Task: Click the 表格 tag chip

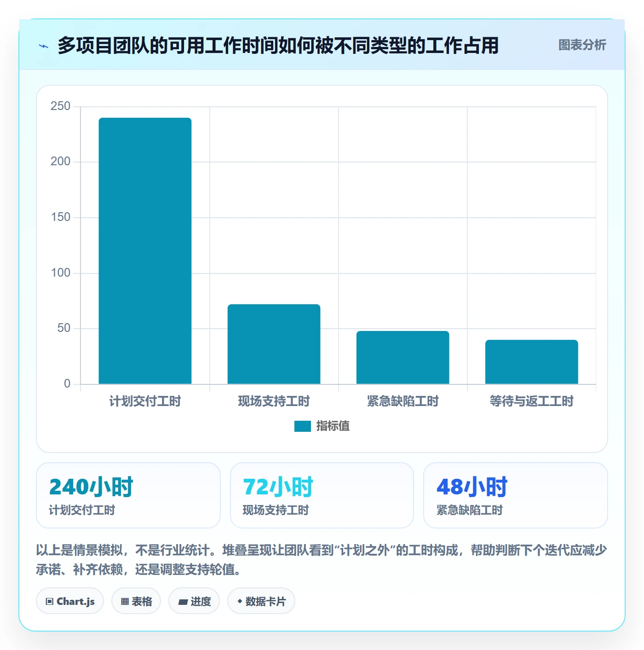Action: (x=136, y=601)
